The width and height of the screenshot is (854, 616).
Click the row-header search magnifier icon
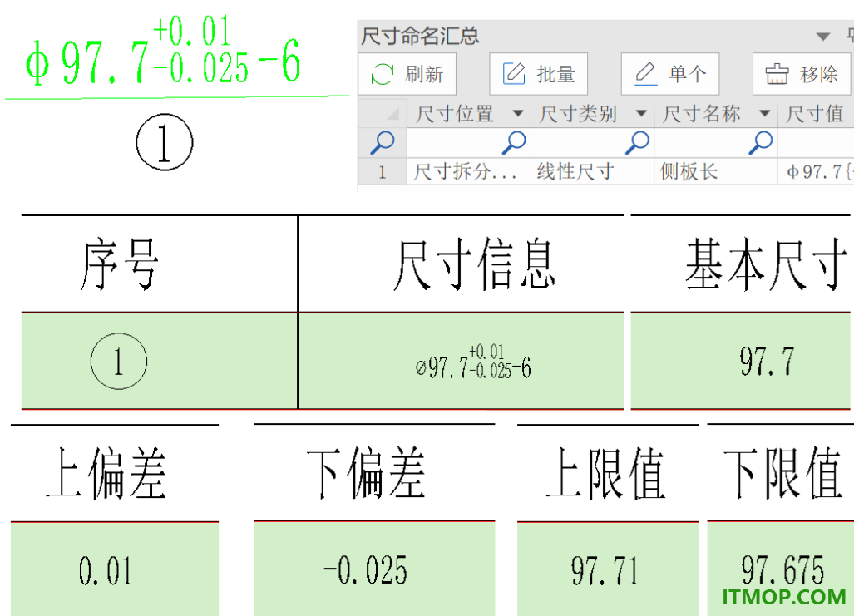(383, 143)
